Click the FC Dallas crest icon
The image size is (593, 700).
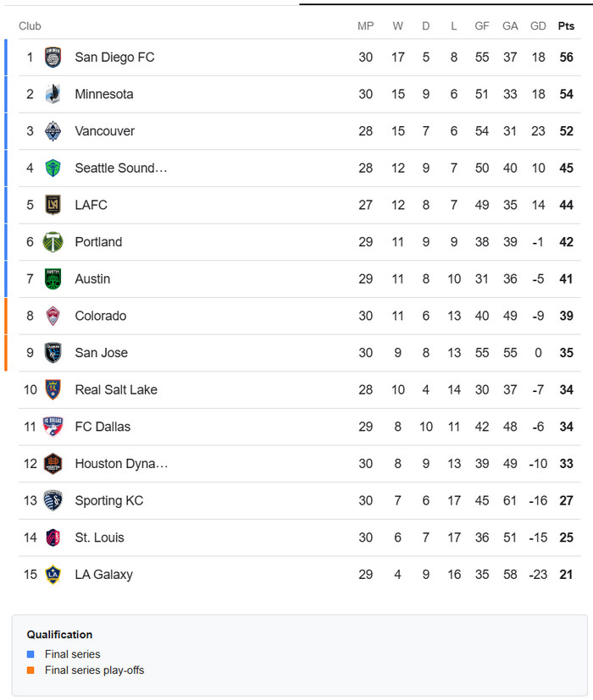[53, 427]
